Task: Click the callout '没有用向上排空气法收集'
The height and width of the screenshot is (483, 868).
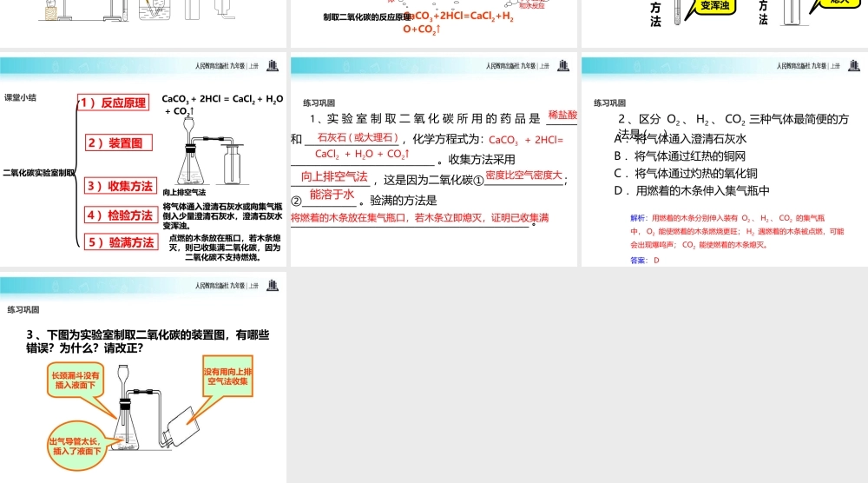Action: click(x=227, y=376)
